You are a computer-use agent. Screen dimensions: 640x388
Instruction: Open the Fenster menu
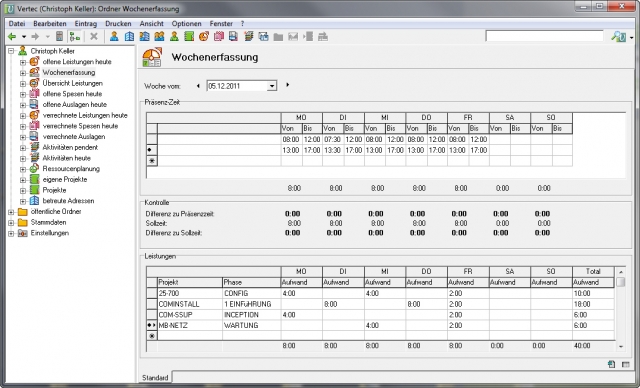[x=221, y=24]
